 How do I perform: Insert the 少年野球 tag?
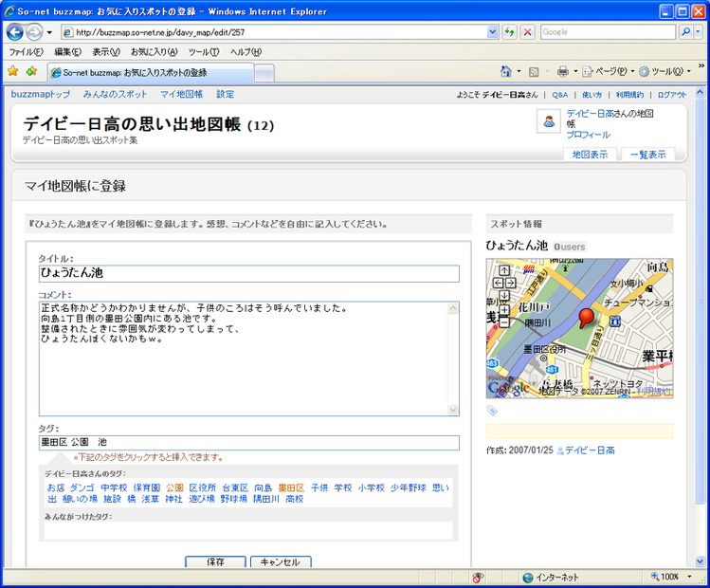point(408,487)
